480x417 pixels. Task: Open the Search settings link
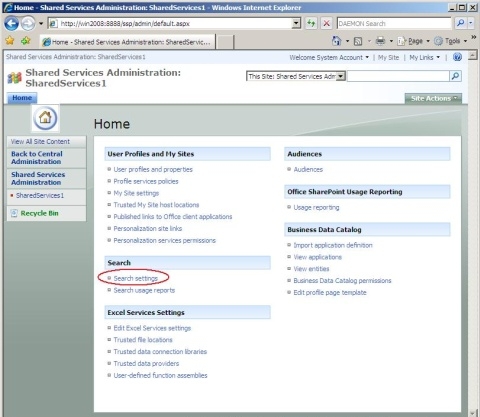136,278
